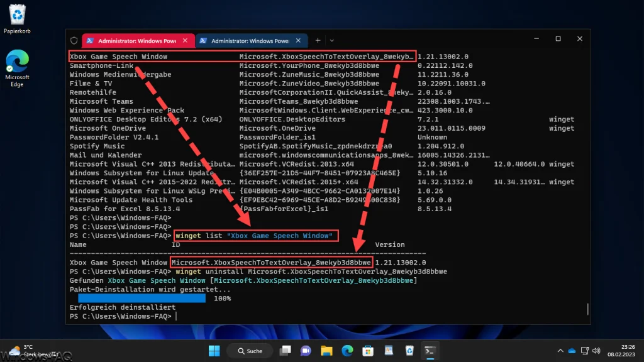Show hidden system tray icons
The height and width of the screenshot is (362, 644).
coord(560,351)
